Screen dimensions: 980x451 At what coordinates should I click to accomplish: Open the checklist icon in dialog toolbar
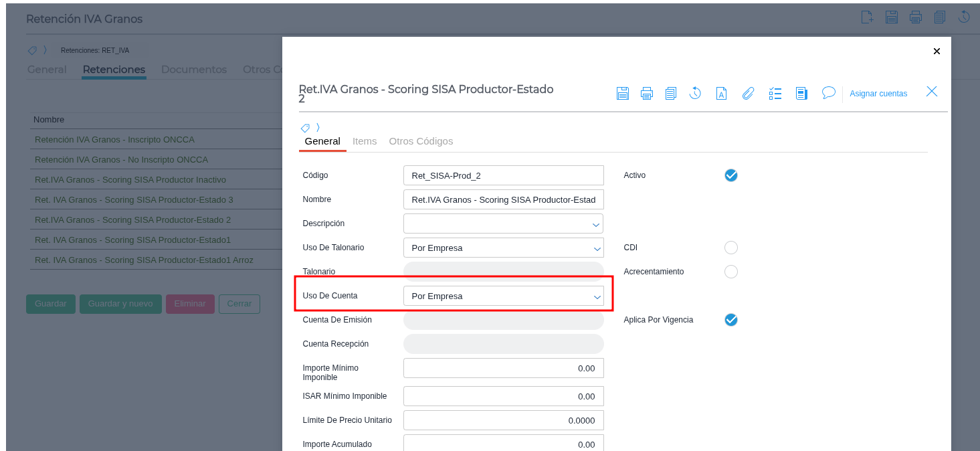[x=775, y=94]
